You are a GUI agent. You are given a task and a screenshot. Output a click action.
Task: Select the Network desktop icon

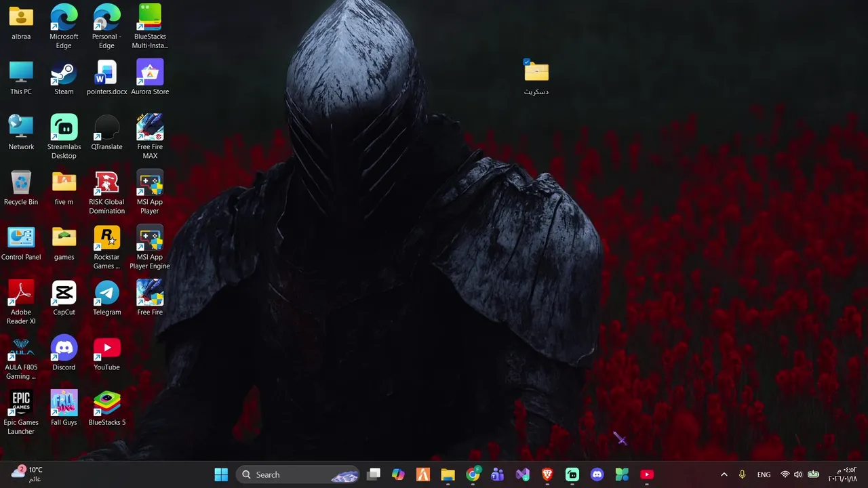pyautogui.click(x=21, y=133)
